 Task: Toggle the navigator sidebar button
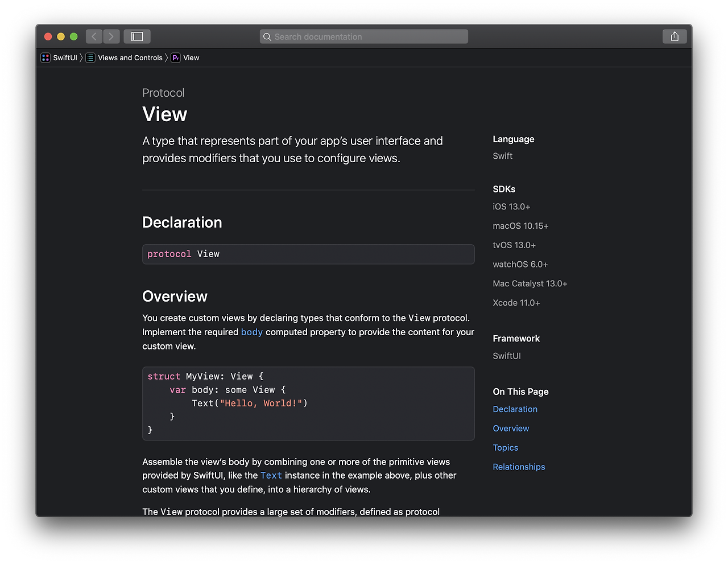click(x=137, y=36)
